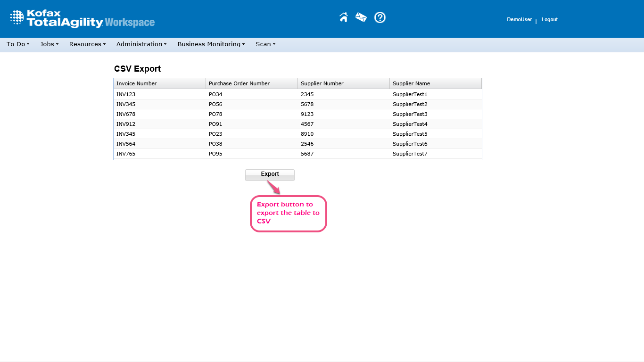644x362 pixels.
Task: Expand the Resources menu
Action: [x=87, y=44]
